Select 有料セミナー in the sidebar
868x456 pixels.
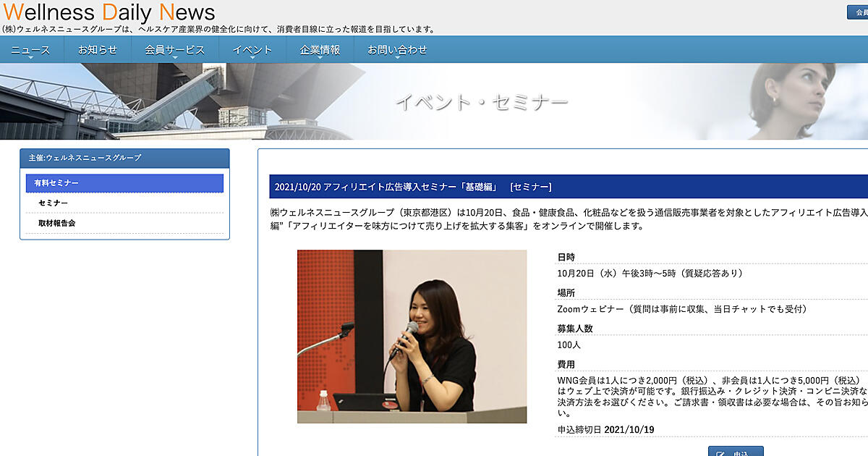point(124,183)
